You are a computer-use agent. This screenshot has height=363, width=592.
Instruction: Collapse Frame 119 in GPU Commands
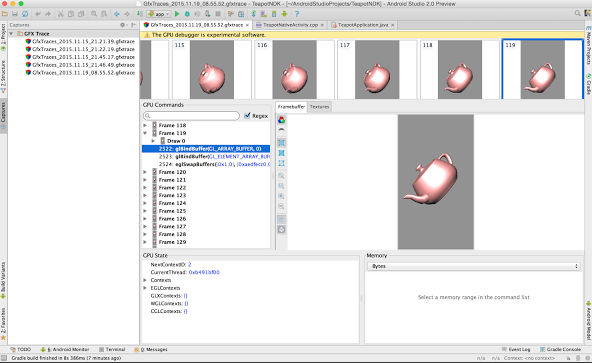145,133
